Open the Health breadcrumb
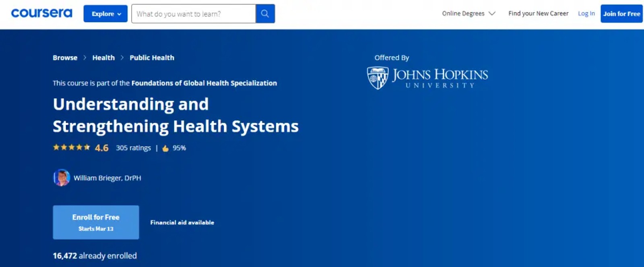Screen dimensions: 644x267 (103, 58)
